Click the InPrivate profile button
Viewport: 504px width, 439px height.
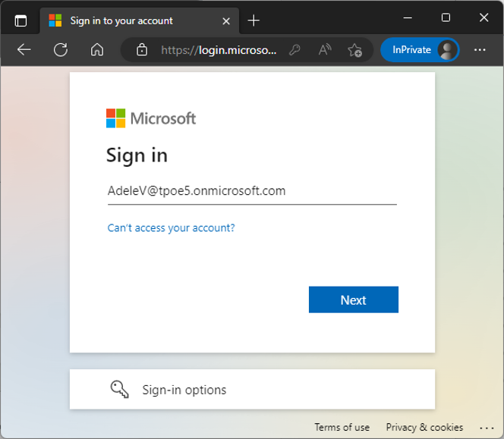click(x=420, y=50)
